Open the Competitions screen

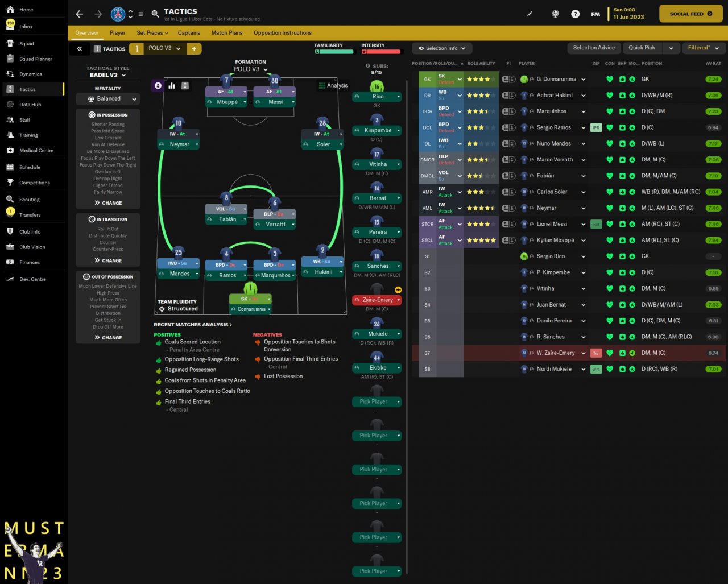(x=34, y=183)
